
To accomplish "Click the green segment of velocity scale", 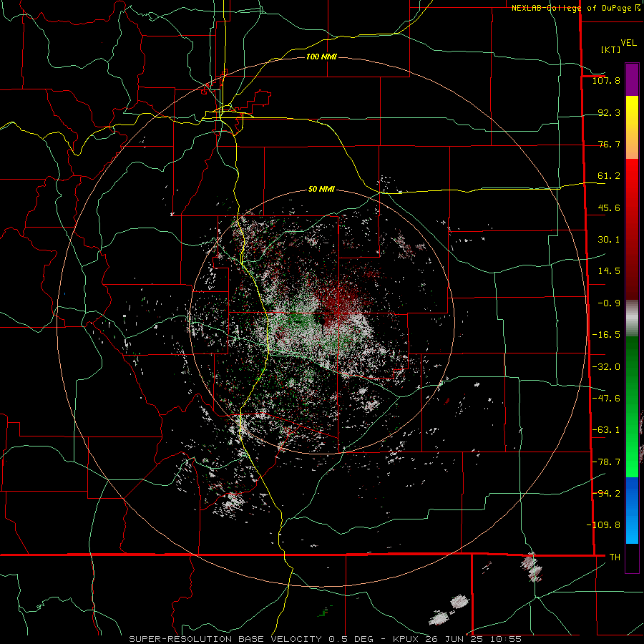I will pyautogui.click(x=632, y=406).
